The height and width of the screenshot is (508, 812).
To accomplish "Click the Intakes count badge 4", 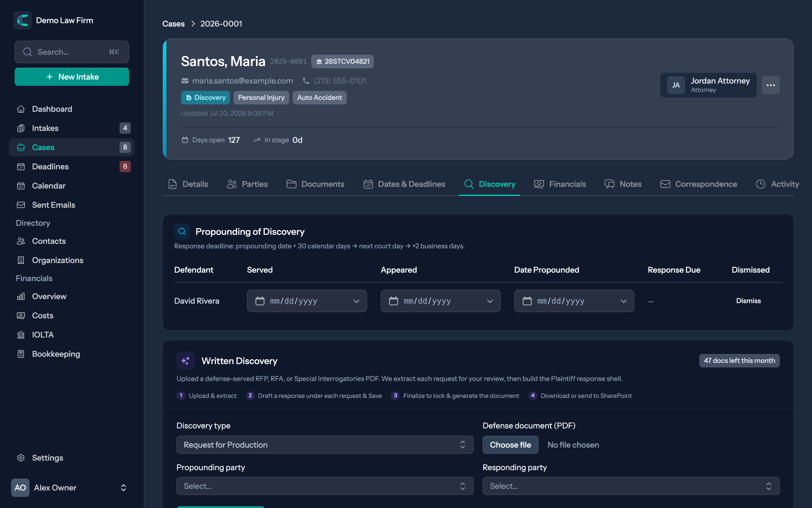I will (125, 128).
